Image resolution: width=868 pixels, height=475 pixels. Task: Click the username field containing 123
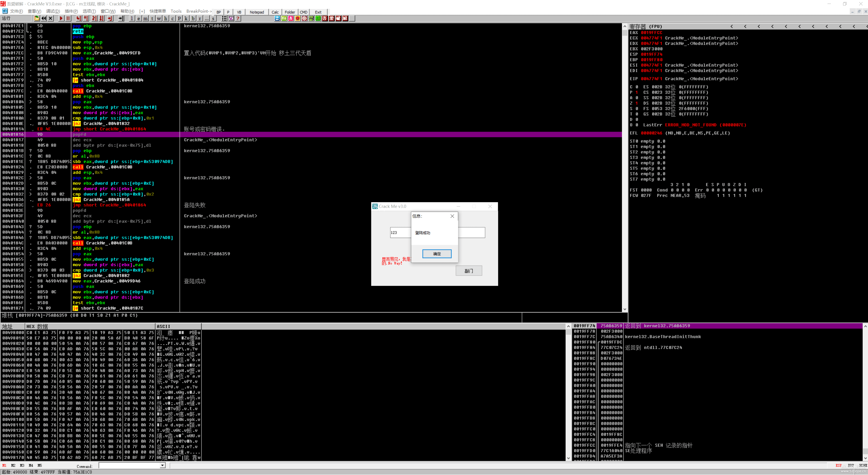[x=400, y=233]
